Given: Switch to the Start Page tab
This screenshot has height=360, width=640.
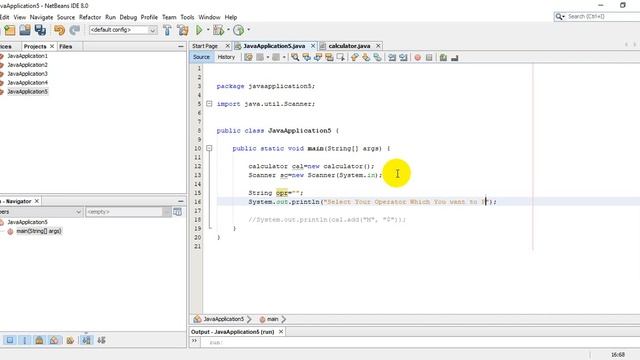Looking at the screenshot, I should (205, 46).
